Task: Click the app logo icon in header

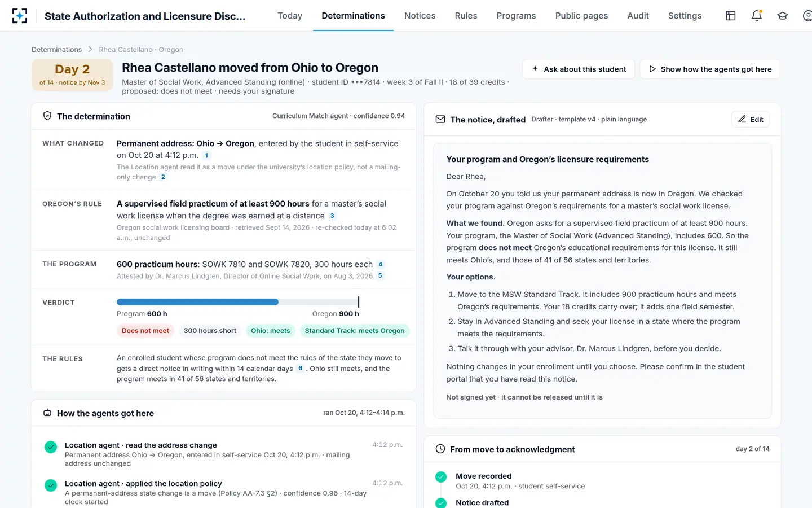Action: pos(20,16)
